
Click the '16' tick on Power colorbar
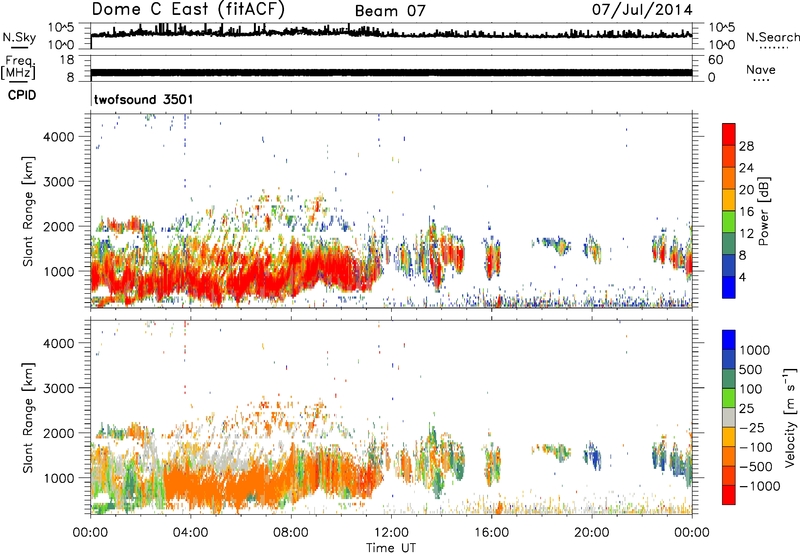pyautogui.click(x=746, y=212)
